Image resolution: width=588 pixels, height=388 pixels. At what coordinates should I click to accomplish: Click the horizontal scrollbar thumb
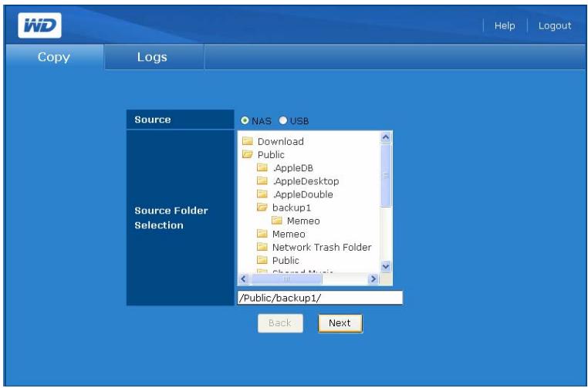click(286, 279)
